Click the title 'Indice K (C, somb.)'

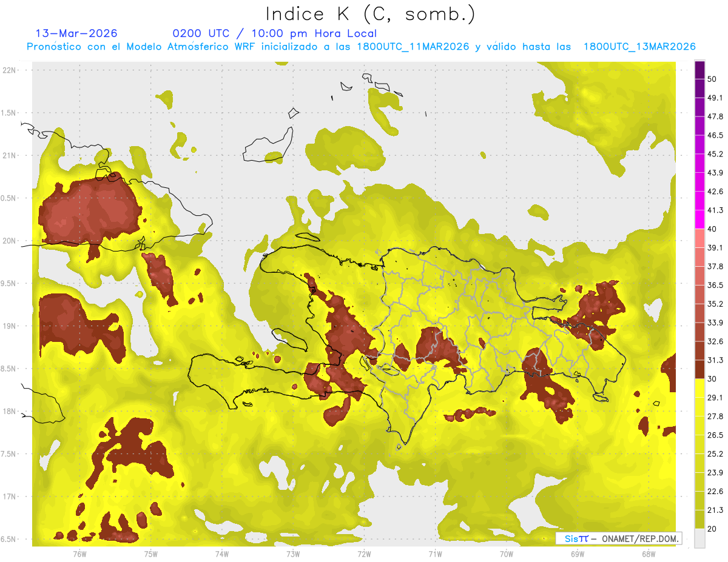point(370,14)
